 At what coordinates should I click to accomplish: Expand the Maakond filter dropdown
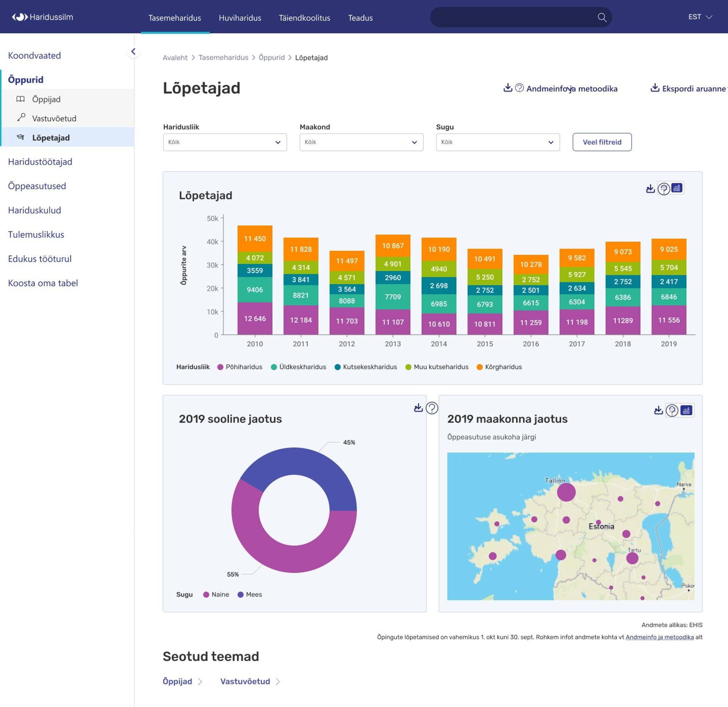[x=361, y=142]
